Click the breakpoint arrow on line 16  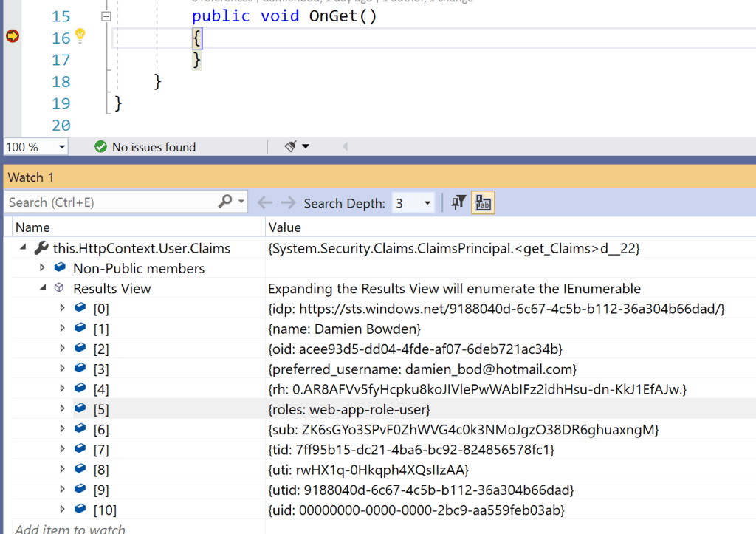[13, 36]
